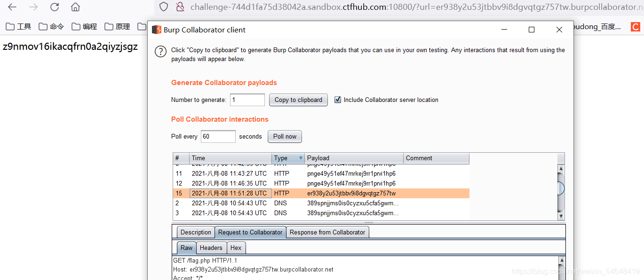Select interaction row 11 at 11:43:27
The height and width of the screenshot is (280, 644).
coord(321,173)
